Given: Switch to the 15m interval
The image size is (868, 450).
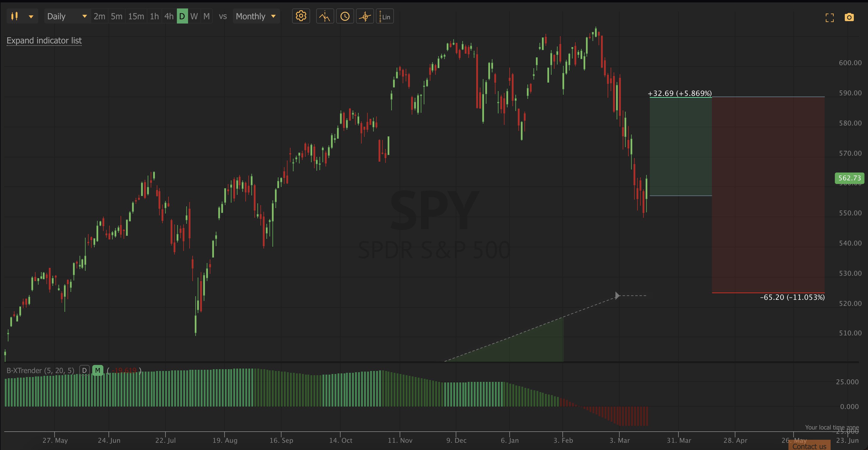Looking at the screenshot, I should click(136, 16).
